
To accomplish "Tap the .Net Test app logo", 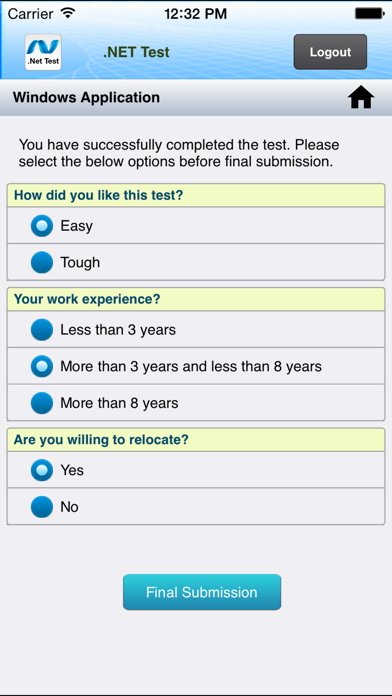I will [x=43, y=52].
